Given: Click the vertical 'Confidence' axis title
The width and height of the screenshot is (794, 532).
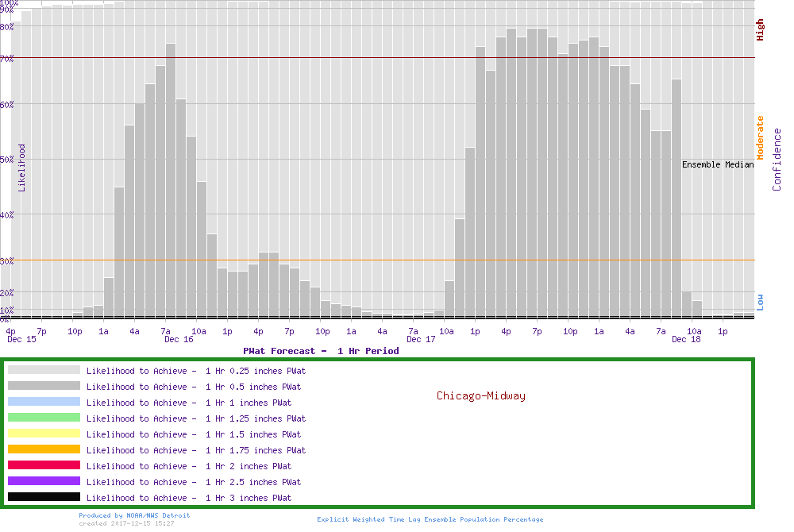Looking at the screenshot, I should click(777, 160).
